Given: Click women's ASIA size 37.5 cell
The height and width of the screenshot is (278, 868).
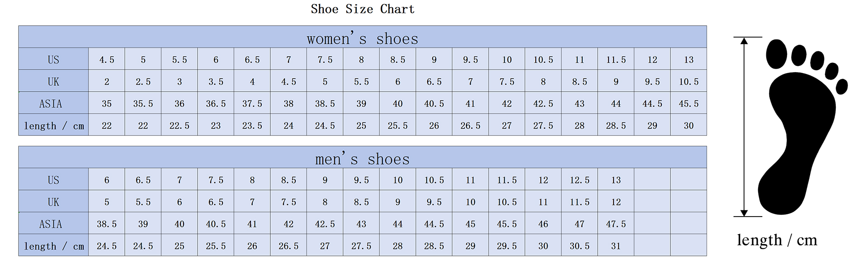Looking at the screenshot, I should [x=252, y=103].
